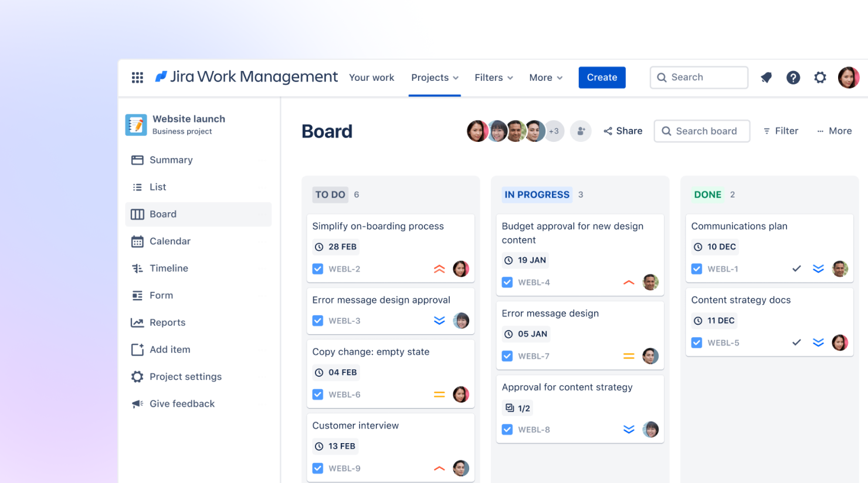Click the Search board field
Image resolution: width=868 pixels, height=483 pixels.
tap(702, 131)
